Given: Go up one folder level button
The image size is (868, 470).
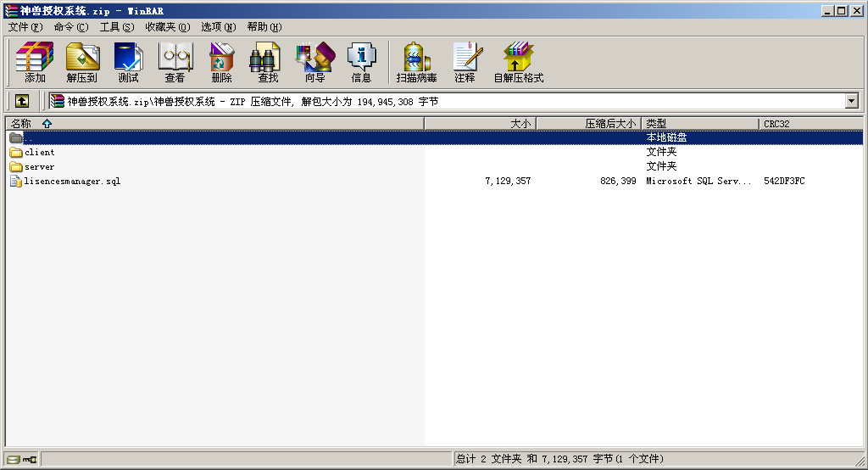Looking at the screenshot, I should tap(22, 101).
